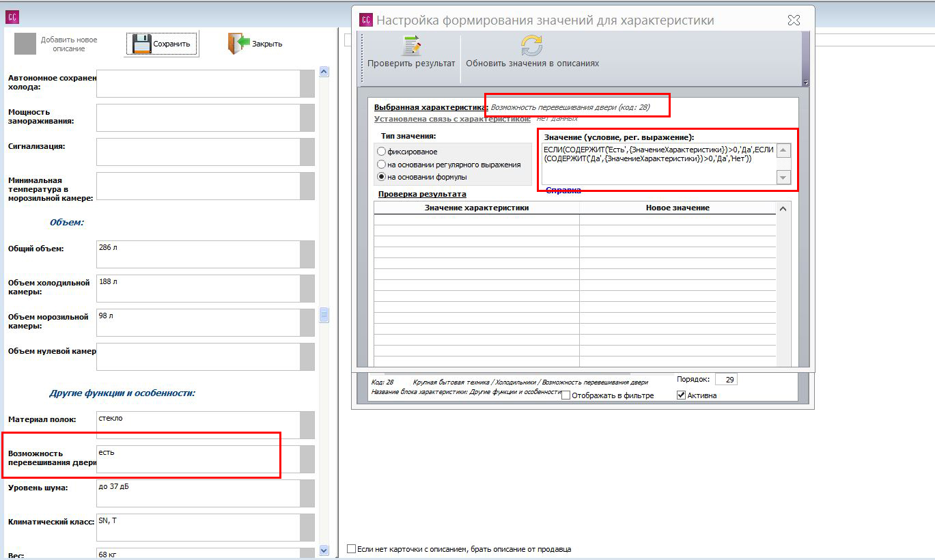
Task: Click the 'Тип значения:' label
Action: tap(408, 137)
